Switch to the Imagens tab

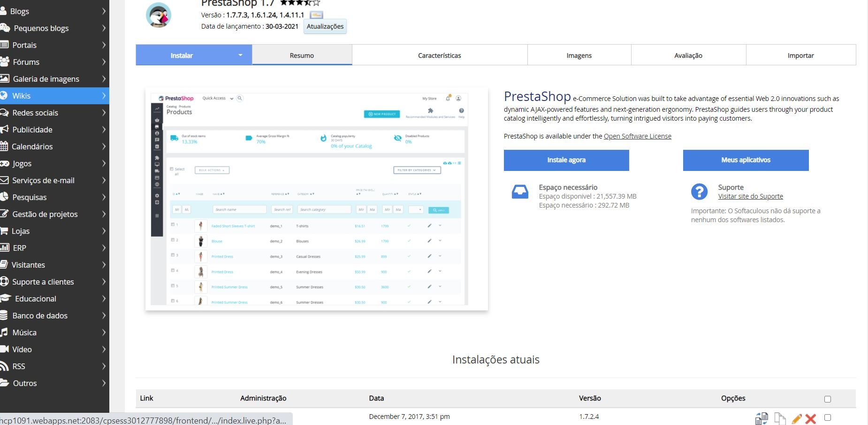click(x=579, y=55)
